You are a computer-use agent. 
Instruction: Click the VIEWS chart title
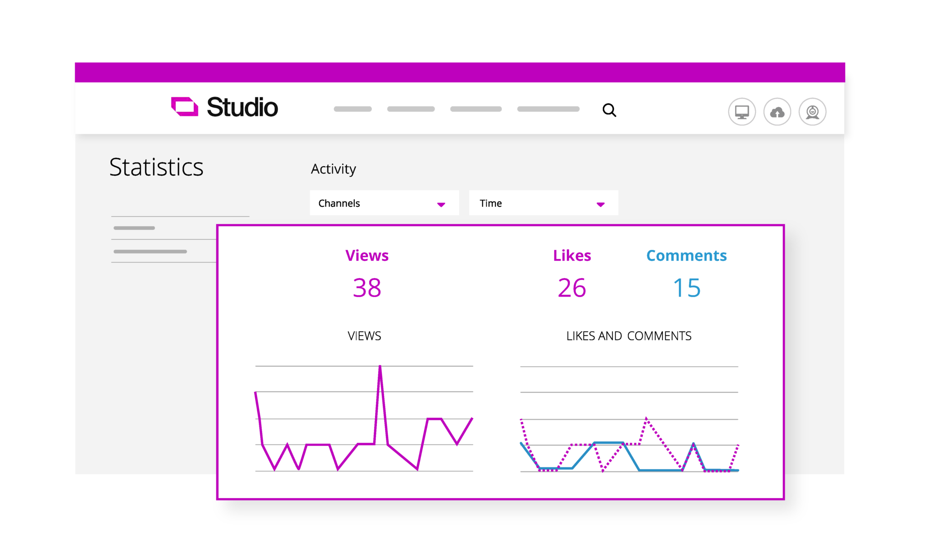click(x=364, y=336)
